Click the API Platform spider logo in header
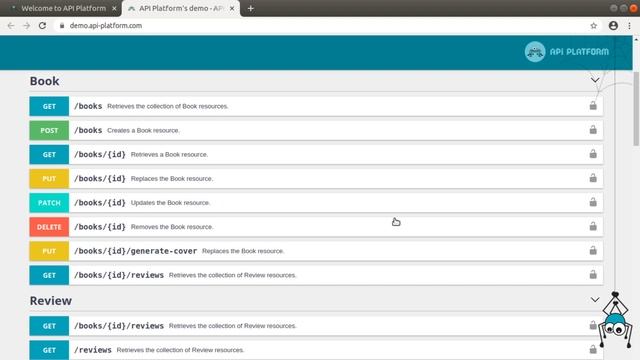Screen dimensions: 640x360 pos(535,52)
